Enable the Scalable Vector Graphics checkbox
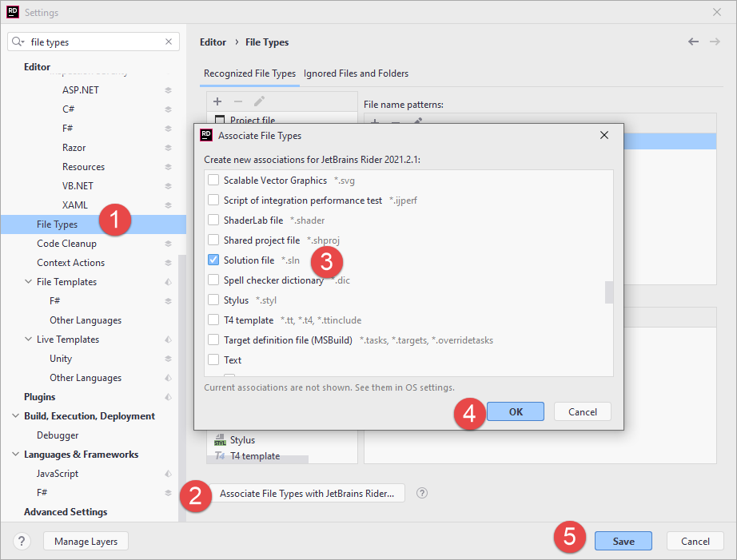 click(x=212, y=180)
